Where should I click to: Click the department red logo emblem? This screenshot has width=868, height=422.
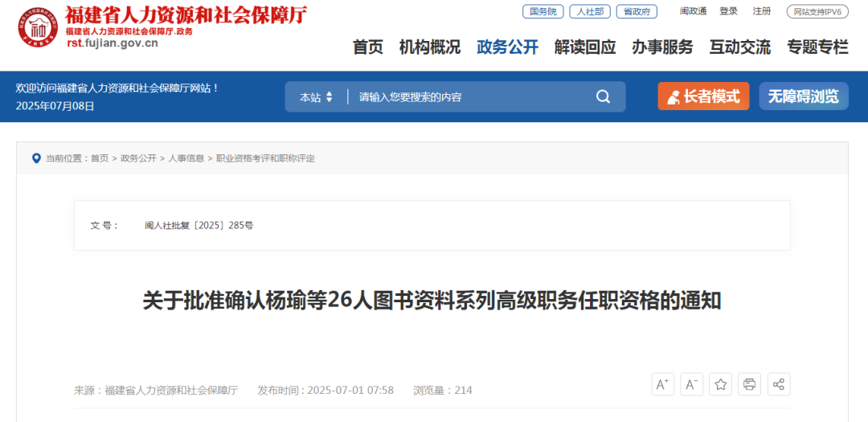point(38,27)
